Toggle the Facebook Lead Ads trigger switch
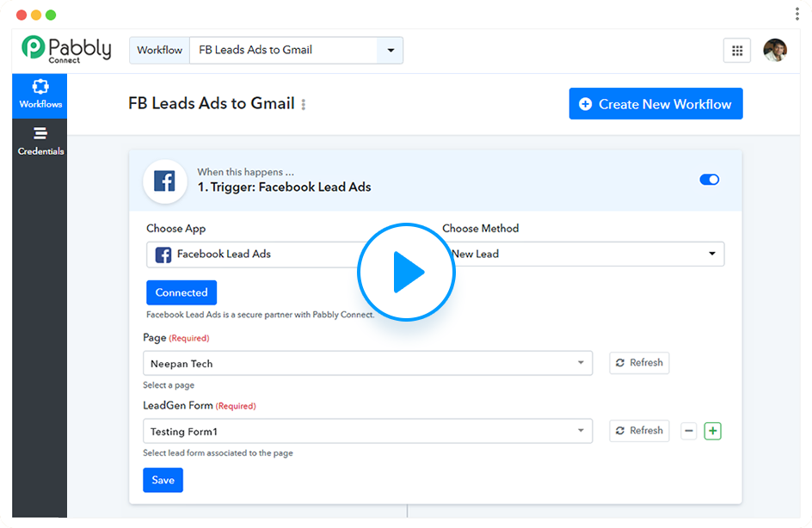This screenshot has height=528, width=812. pyautogui.click(x=709, y=180)
